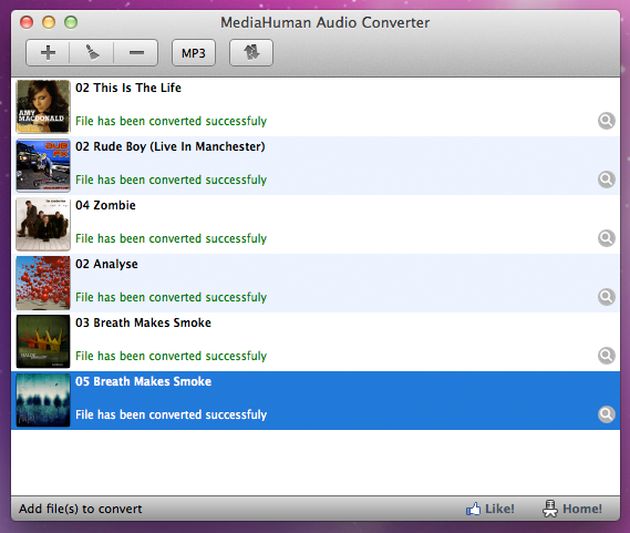The width and height of the screenshot is (630, 533).
Task: Open the MP3 output format selector
Action: [x=194, y=53]
